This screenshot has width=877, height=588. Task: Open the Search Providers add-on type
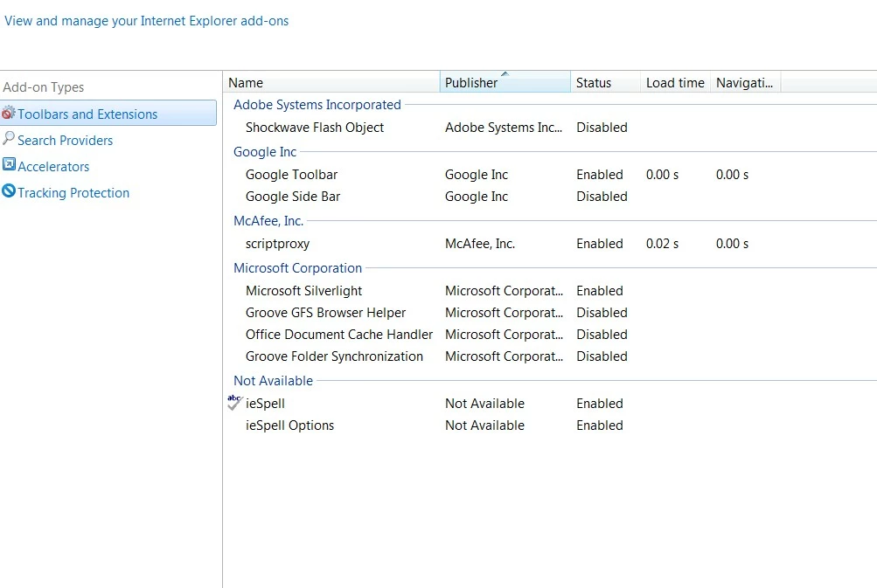click(x=65, y=140)
